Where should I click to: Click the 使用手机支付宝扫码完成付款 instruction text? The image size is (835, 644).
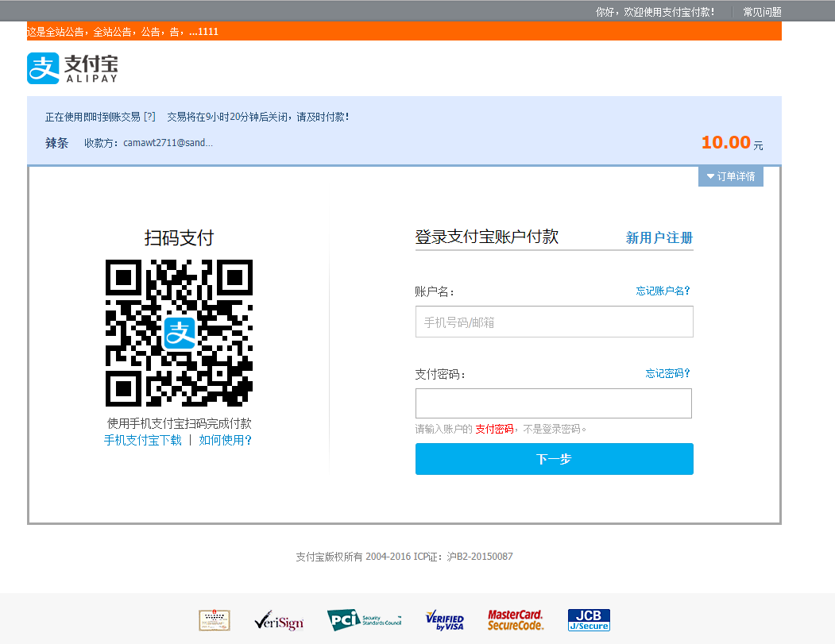[x=179, y=423]
